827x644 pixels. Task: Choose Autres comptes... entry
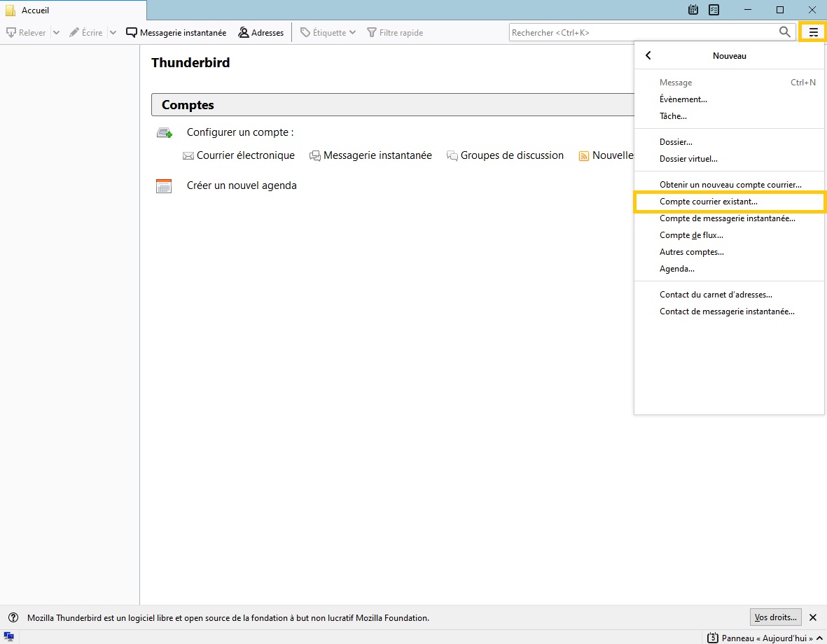pyautogui.click(x=730, y=252)
